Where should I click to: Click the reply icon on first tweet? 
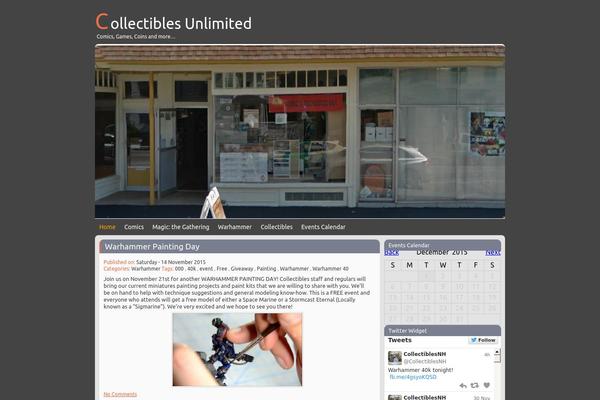click(463, 385)
